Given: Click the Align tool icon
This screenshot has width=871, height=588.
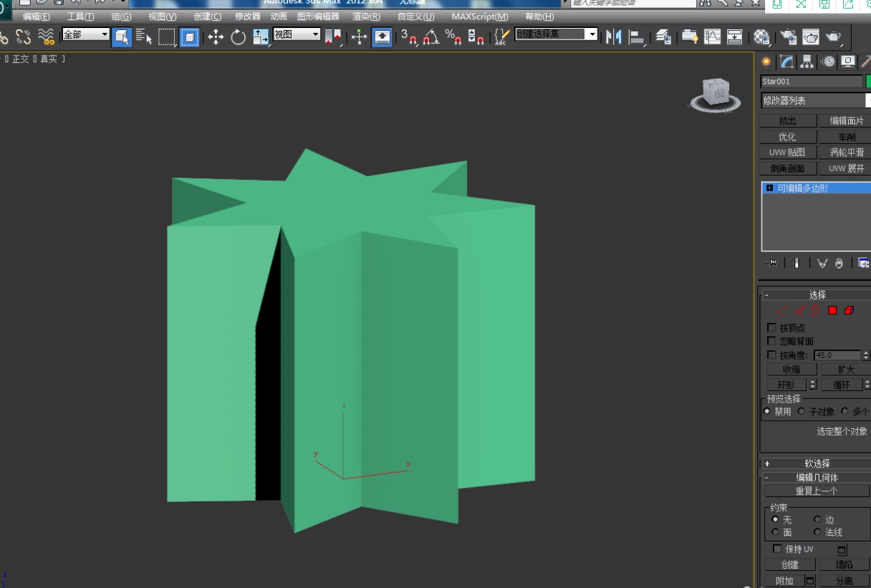Looking at the screenshot, I should [x=635, y=37].
